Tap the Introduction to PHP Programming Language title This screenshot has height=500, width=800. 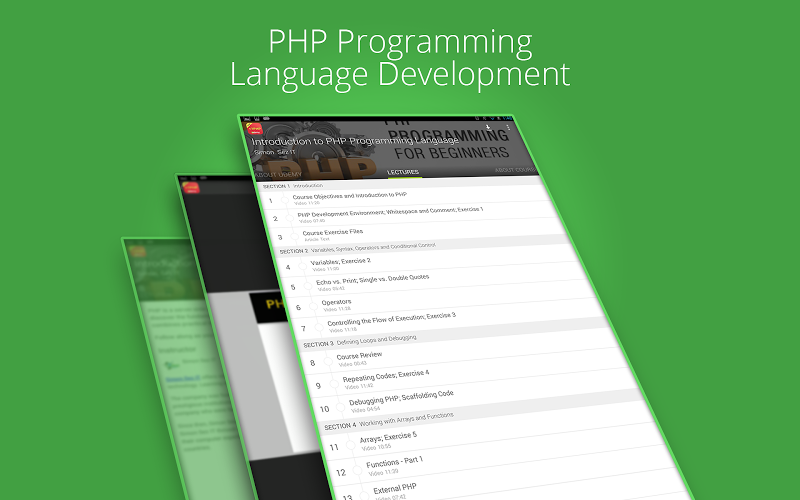pyautogui.click(x=355, y=140)
